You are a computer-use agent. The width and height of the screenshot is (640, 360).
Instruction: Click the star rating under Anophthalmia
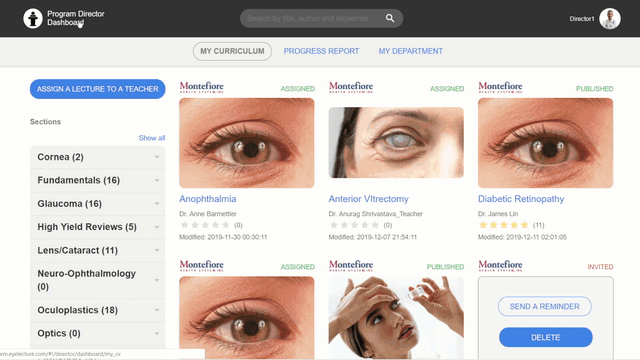(205, 225)
